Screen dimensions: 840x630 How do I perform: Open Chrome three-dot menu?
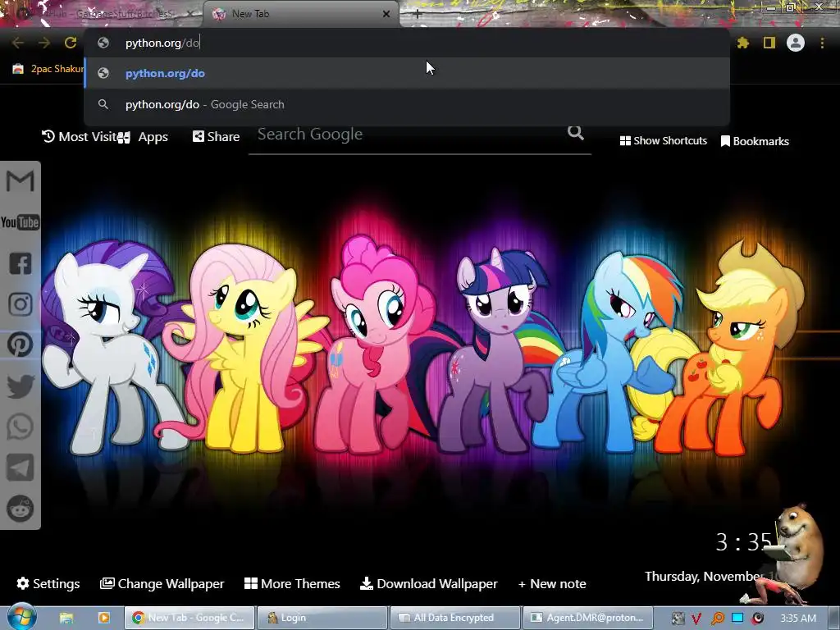point(822,43)
